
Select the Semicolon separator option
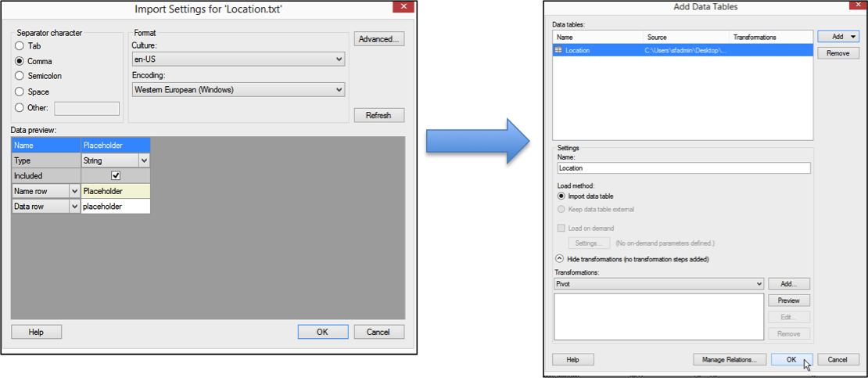20,76
